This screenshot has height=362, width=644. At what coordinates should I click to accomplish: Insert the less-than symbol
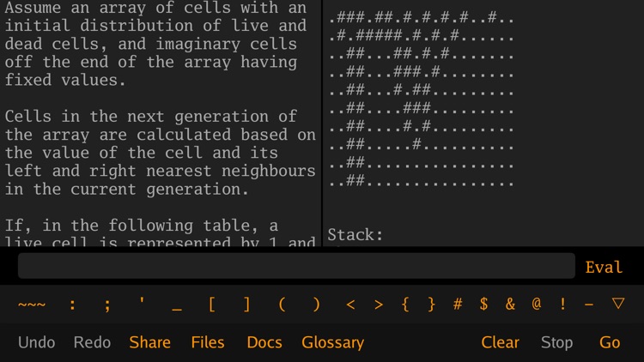(350, 305)
